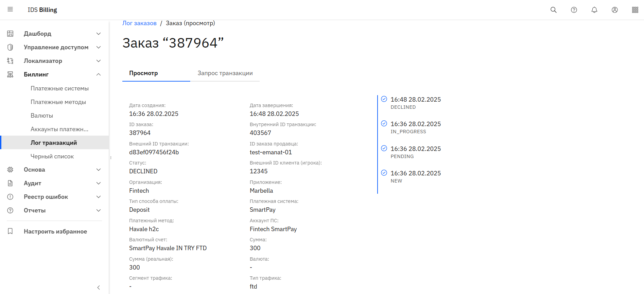Open the help question mark icon
Viewport: 644px width, 294px height.
(574, 10)
